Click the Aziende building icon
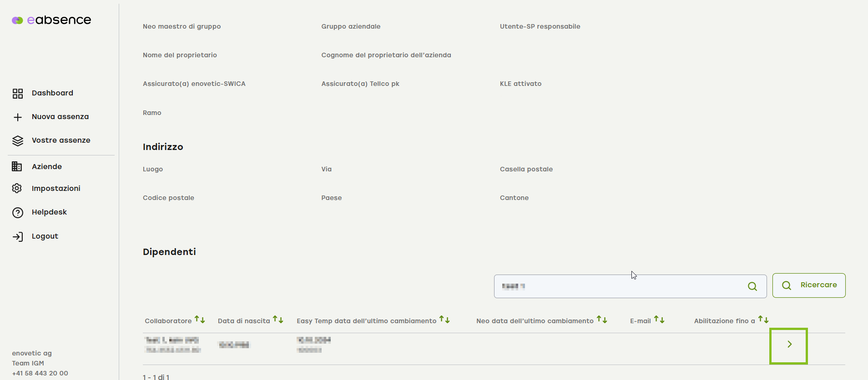The image size is (868, 380). 17,167
